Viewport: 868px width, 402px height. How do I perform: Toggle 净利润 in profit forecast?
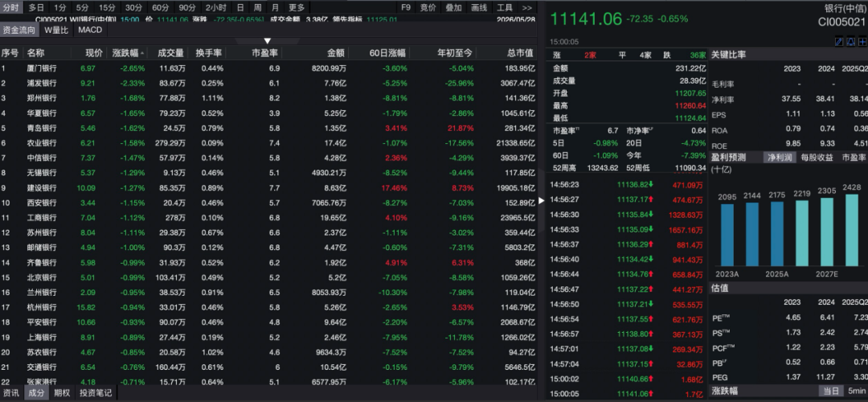(780, 158)
